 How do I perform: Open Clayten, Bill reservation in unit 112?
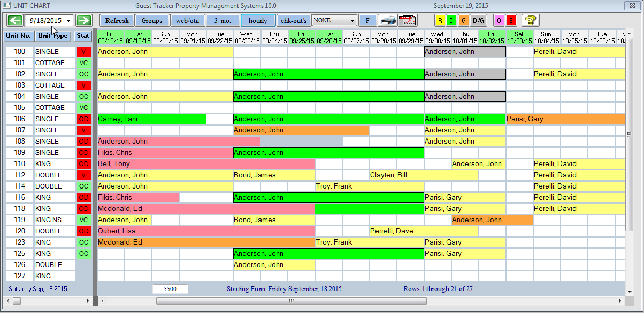(424, 175)
